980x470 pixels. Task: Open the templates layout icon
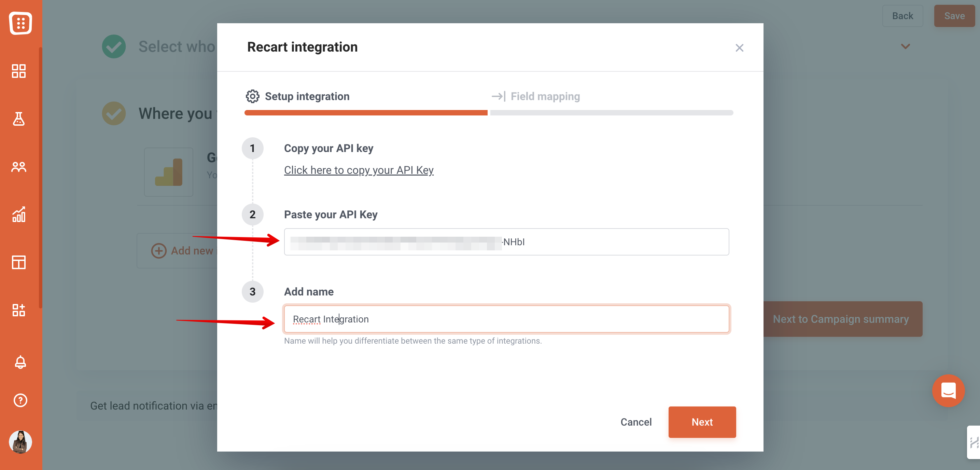pos(19,262)
